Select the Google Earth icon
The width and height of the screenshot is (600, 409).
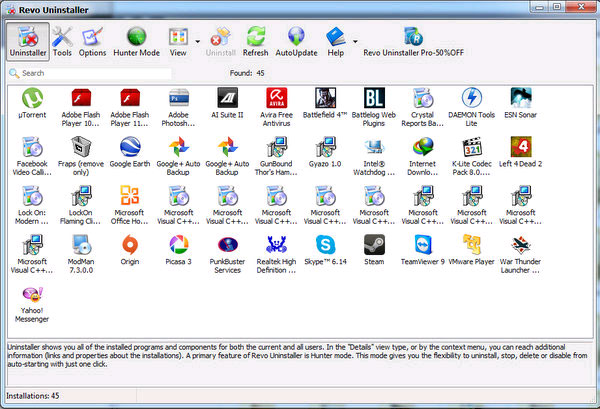coord(132,154)
